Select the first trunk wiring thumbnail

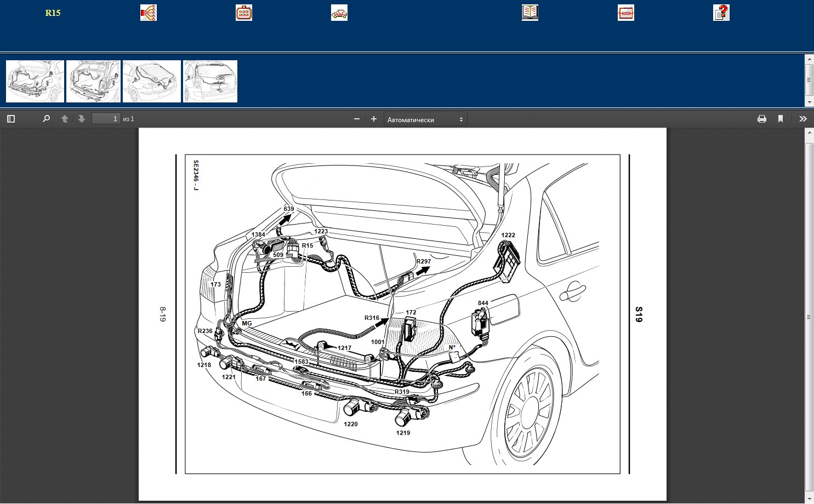(35, 82)
